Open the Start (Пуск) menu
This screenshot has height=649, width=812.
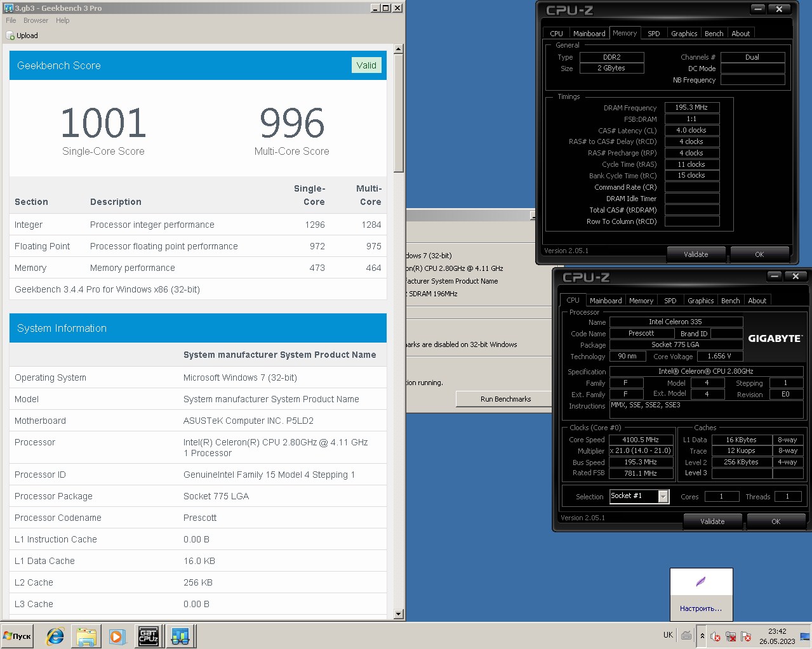click(17, 636)
